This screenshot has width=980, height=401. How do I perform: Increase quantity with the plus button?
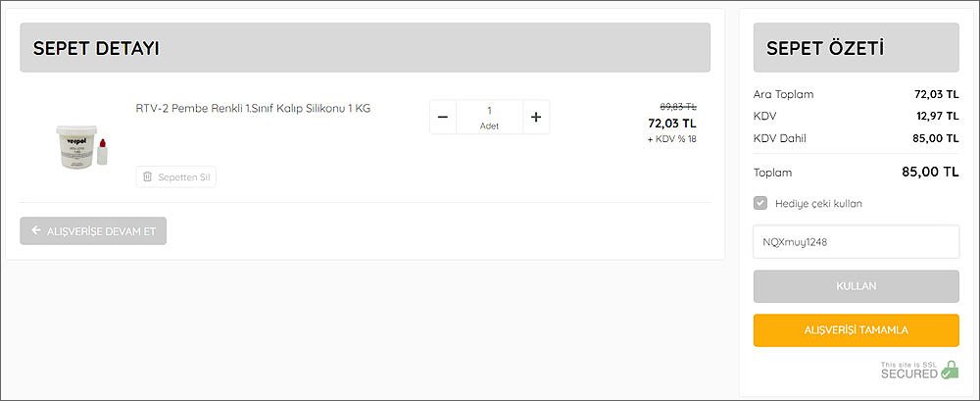coord(536,117)
